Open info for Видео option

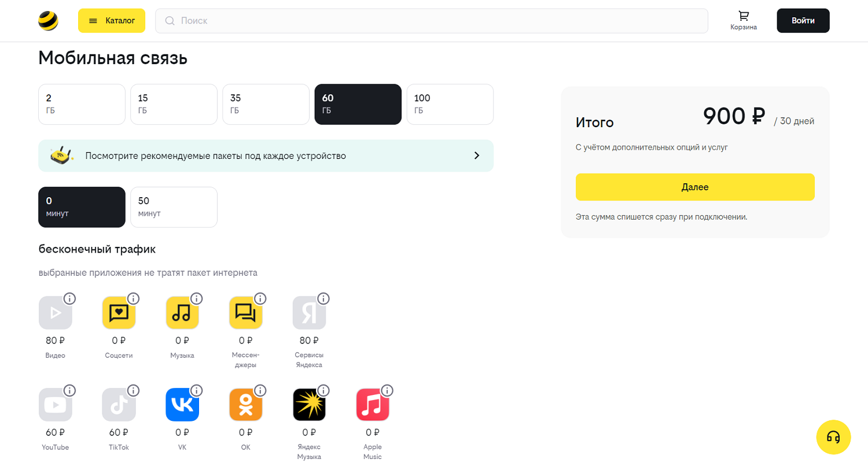69,298
